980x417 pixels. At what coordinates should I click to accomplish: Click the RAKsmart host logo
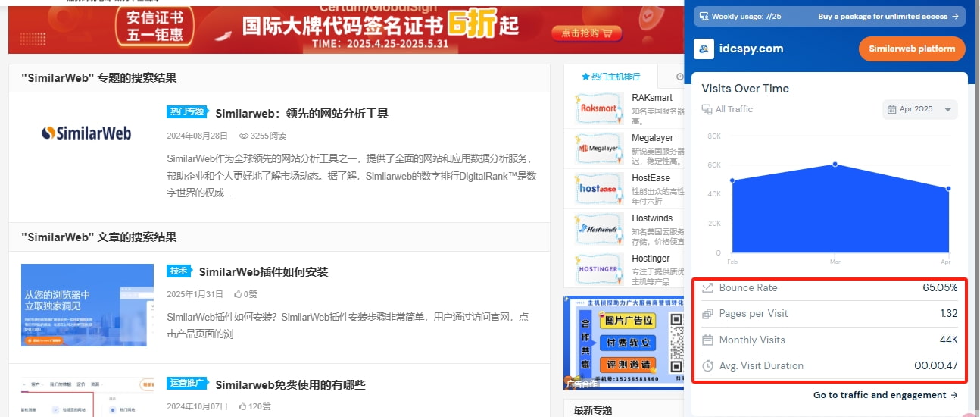pos(599,108)
